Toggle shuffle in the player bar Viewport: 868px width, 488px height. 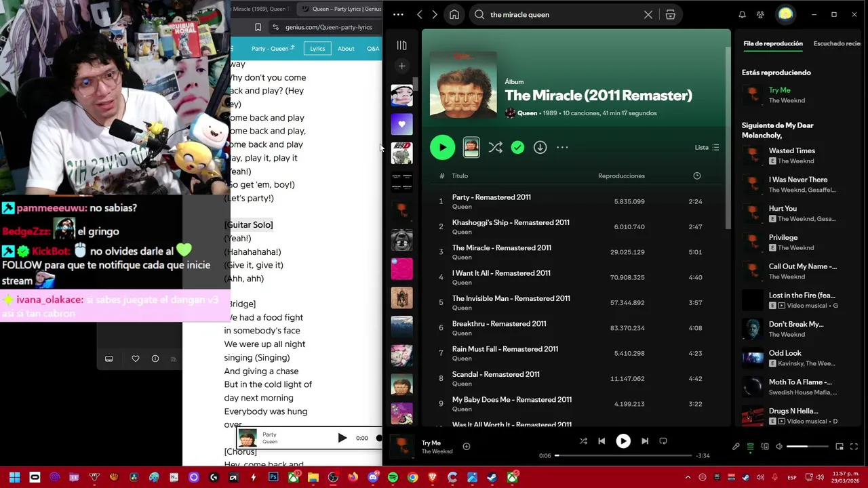coord(583,441)
